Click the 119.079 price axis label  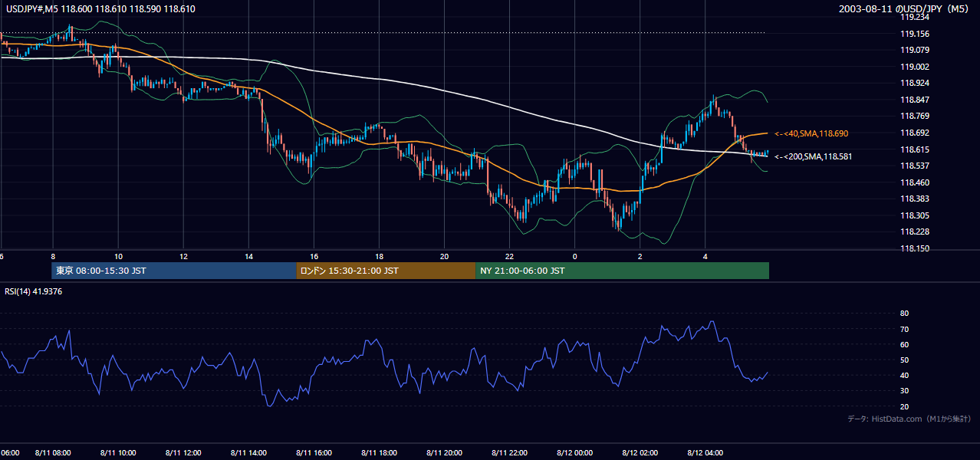(x=915, y=51)
